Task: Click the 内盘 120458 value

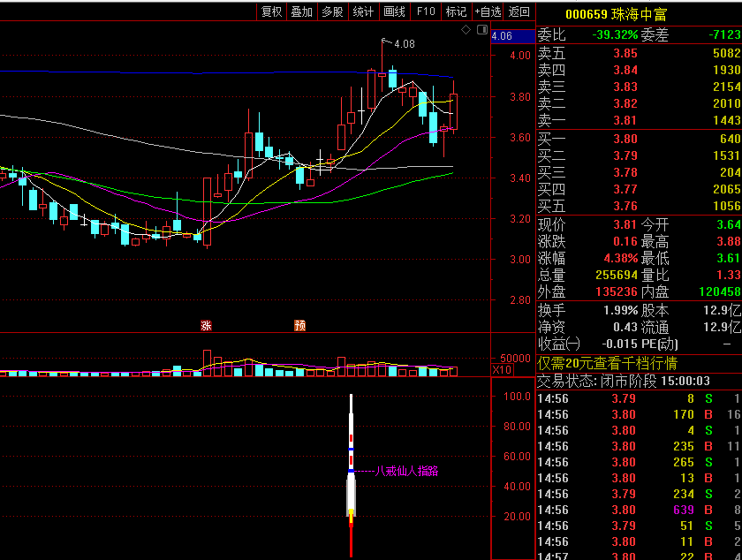Action: tap(720, 291)
